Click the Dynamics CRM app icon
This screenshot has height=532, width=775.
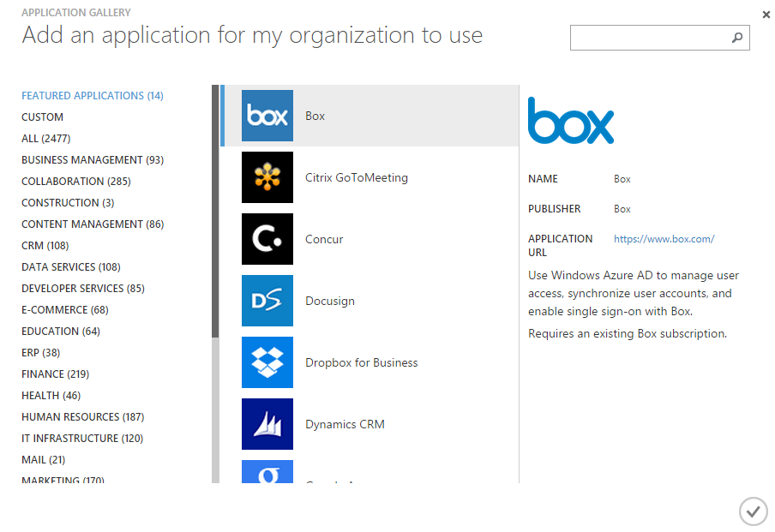267,424
